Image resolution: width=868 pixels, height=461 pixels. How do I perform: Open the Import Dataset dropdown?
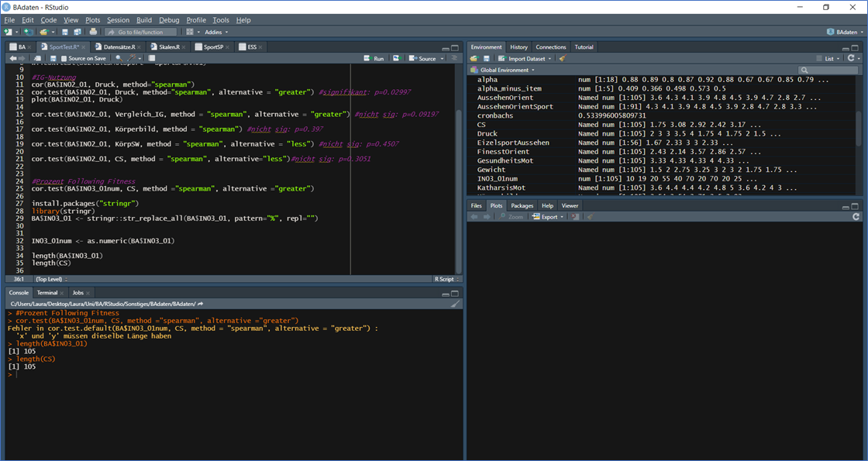pos(526,58)
